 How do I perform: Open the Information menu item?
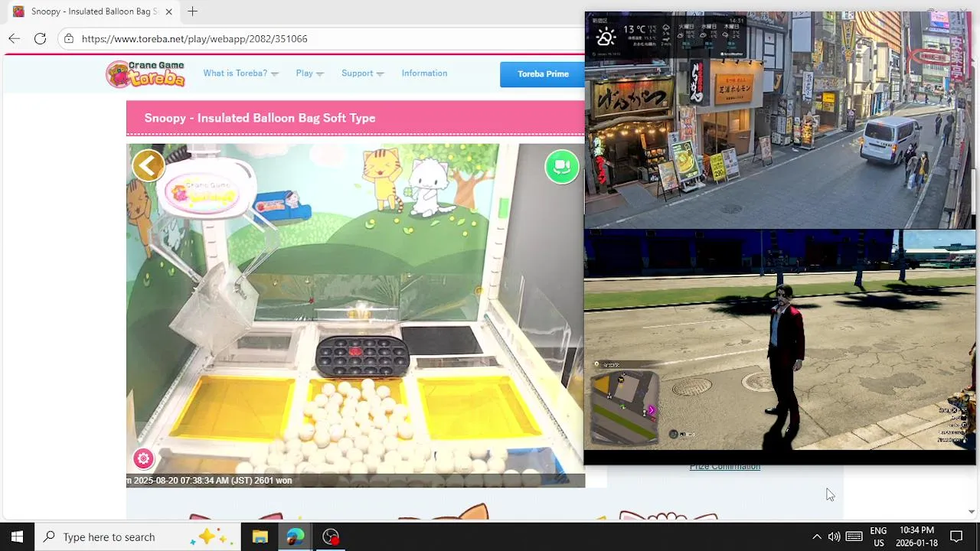coord(424,73)
